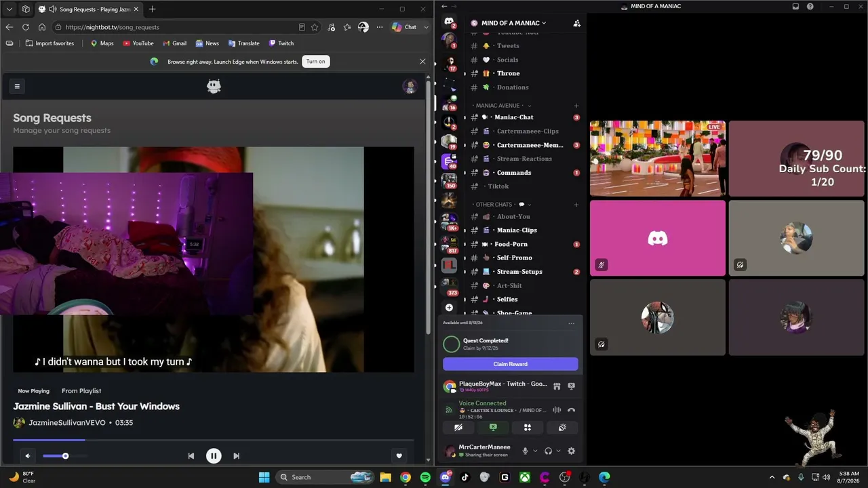Disconnect from the voice channel
This screenshot has width=868, height=488.
571,410
